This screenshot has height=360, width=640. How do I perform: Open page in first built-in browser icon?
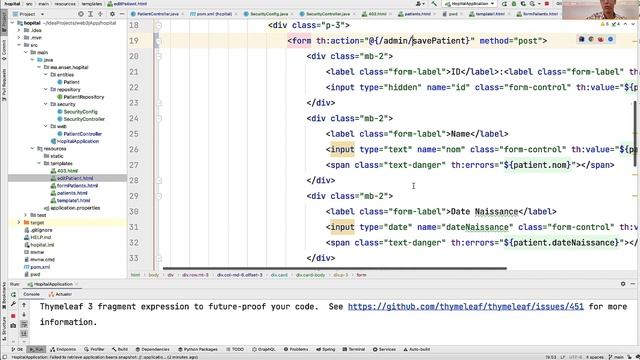coord(581,39)
